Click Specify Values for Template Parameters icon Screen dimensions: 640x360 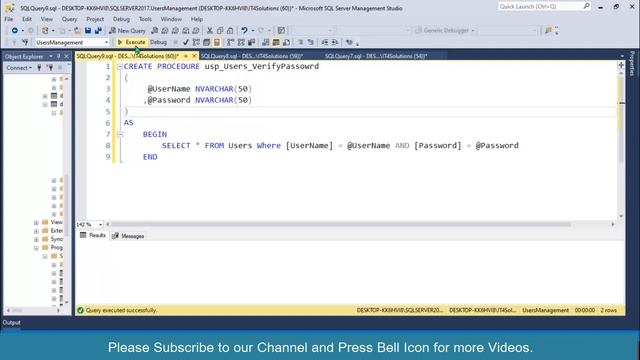pos(349,42)
